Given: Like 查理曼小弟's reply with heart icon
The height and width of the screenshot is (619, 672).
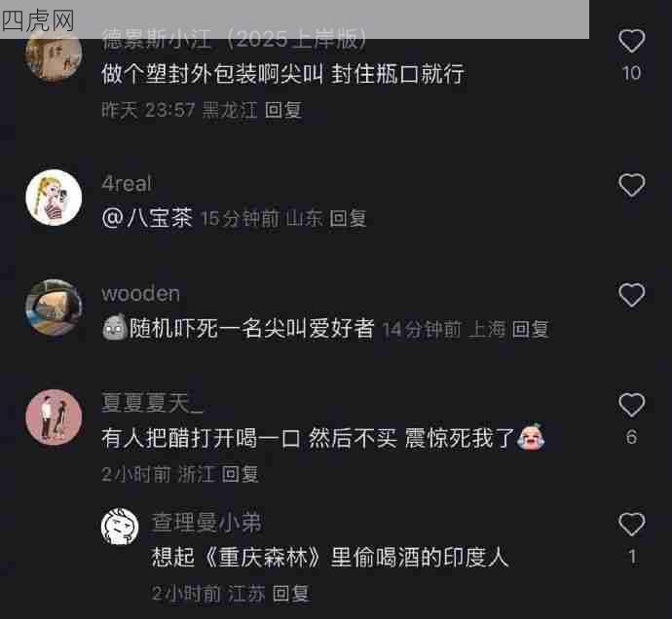Looking at the screenshot, I should (x=632, y=524).
